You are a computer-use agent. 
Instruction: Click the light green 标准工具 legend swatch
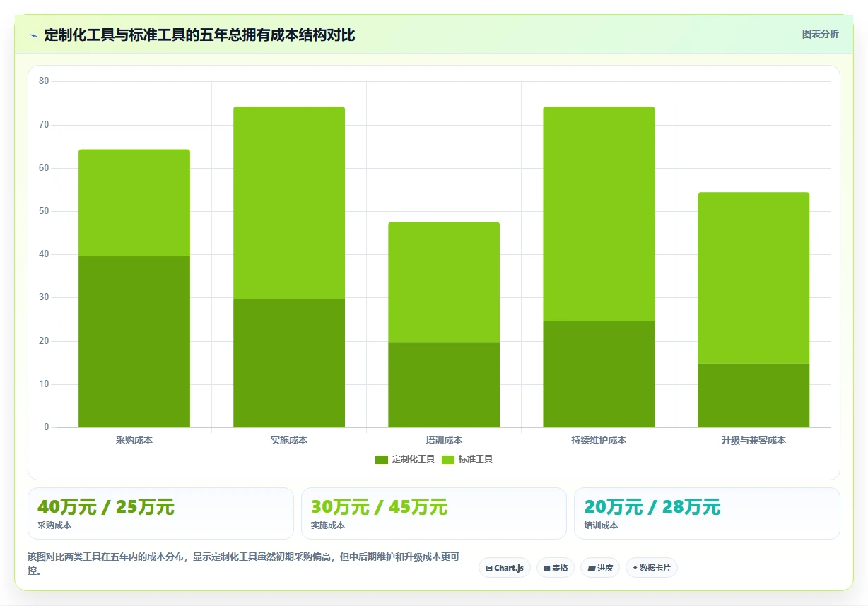coord(448,460)
